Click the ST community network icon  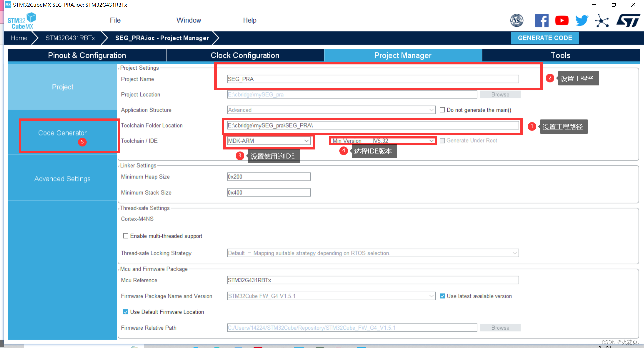(602, 20)
